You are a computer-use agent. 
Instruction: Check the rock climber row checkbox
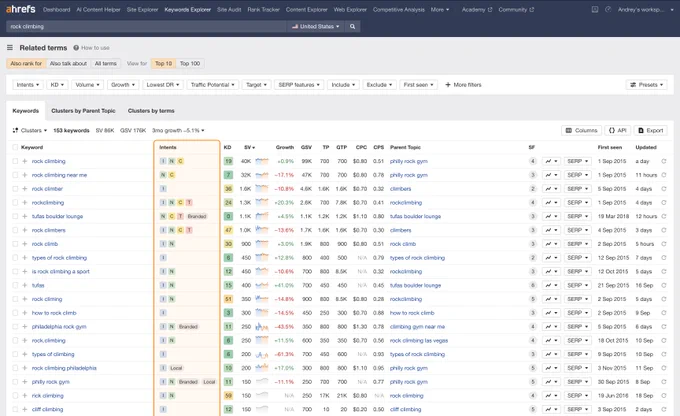pos(15,189)
